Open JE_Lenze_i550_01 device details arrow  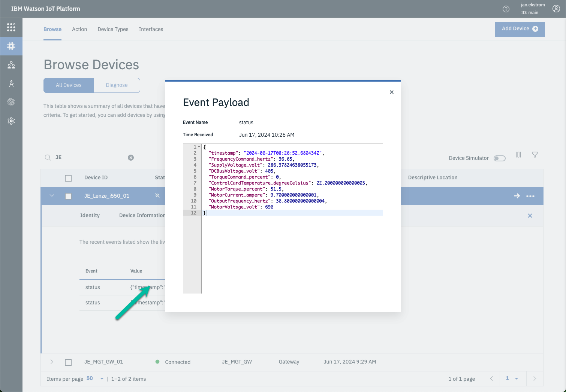click(x=517, y=196)
